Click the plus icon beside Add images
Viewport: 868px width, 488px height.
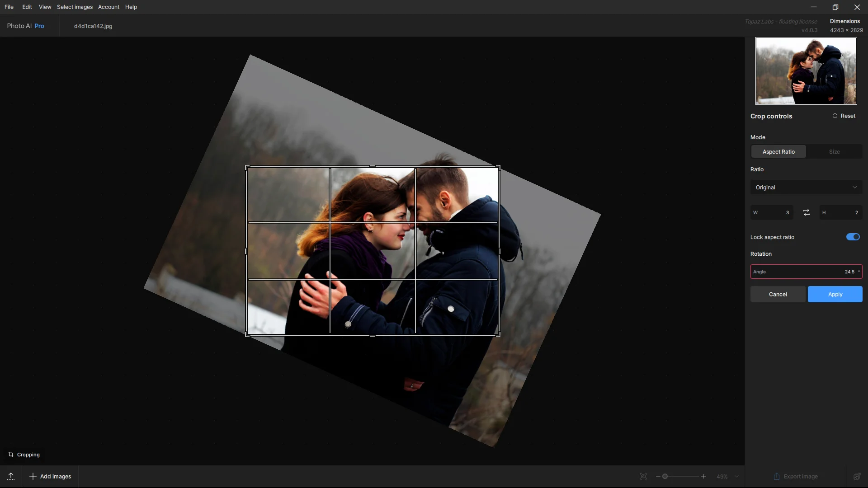[x=33, y=476]
